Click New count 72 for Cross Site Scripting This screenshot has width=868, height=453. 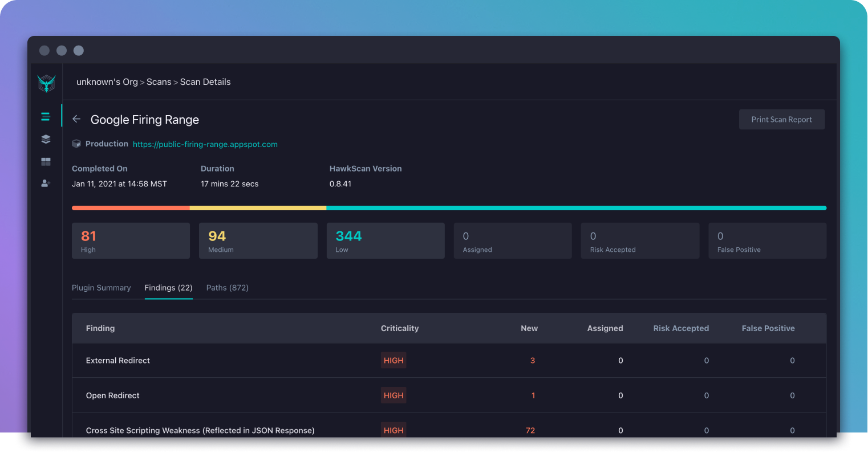pos(530,430)
